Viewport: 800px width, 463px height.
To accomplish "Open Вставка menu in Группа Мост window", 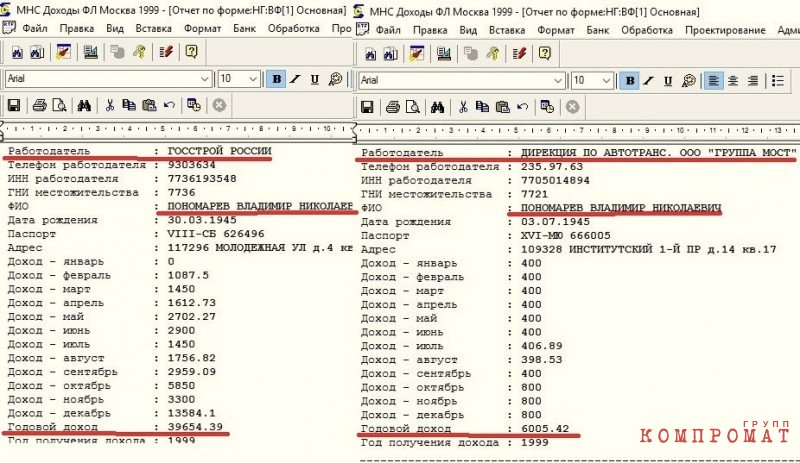I will (507, 30).
